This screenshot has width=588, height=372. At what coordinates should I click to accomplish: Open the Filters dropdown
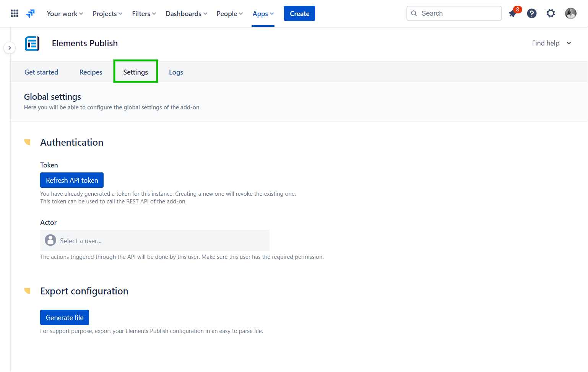pos(144,14)
